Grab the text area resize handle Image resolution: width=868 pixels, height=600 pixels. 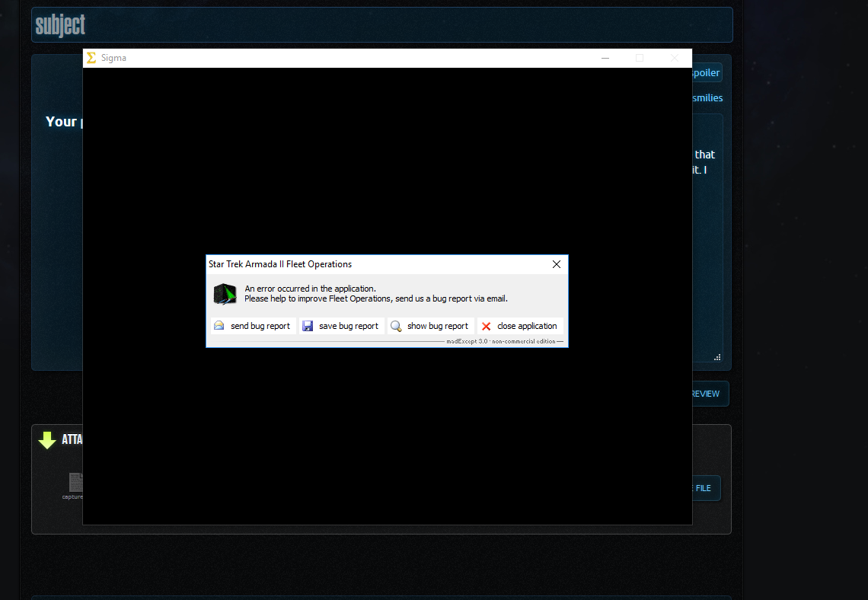pyautogui.click(x=717, y=358)
